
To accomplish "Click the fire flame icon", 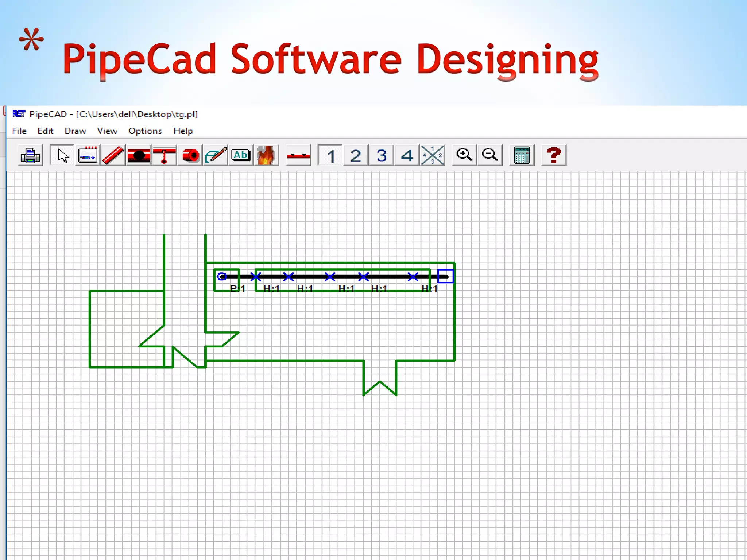I will point(266,156).
